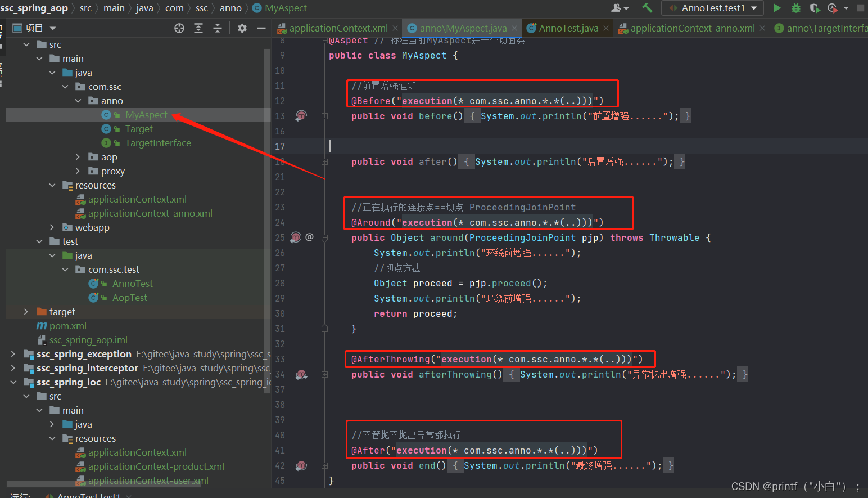Open applicationContext-product.xml in ssc_spring_ioc

tap(156, 466)
